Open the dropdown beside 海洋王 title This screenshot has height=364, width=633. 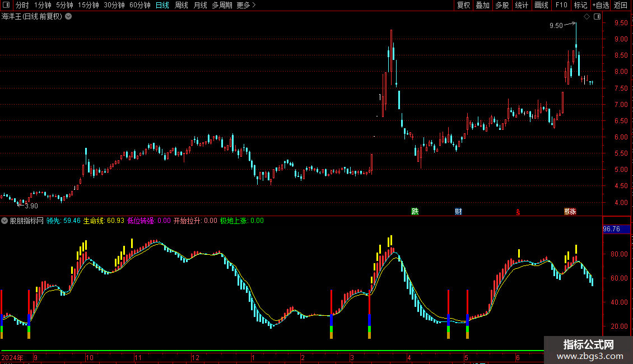(x=69, y=16)
